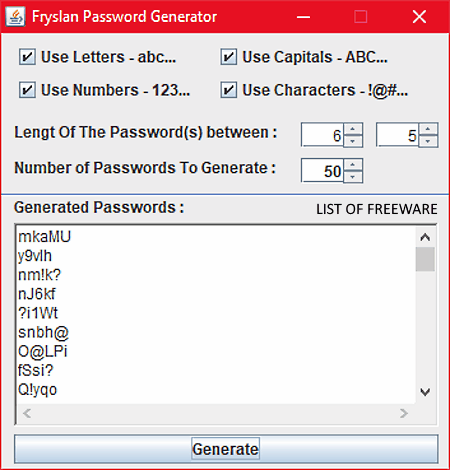
Task: Click the list scroll down arrow
Action: click(425, 392)
